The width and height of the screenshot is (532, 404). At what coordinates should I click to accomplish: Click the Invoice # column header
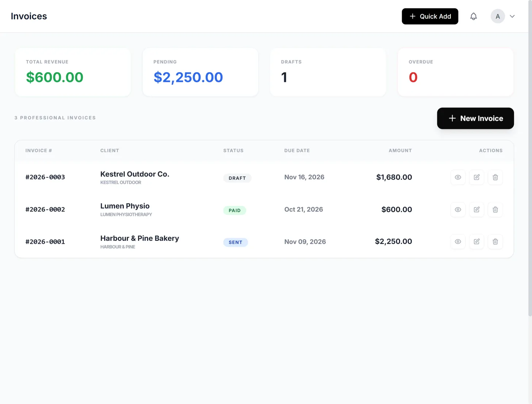coord(39,151)
